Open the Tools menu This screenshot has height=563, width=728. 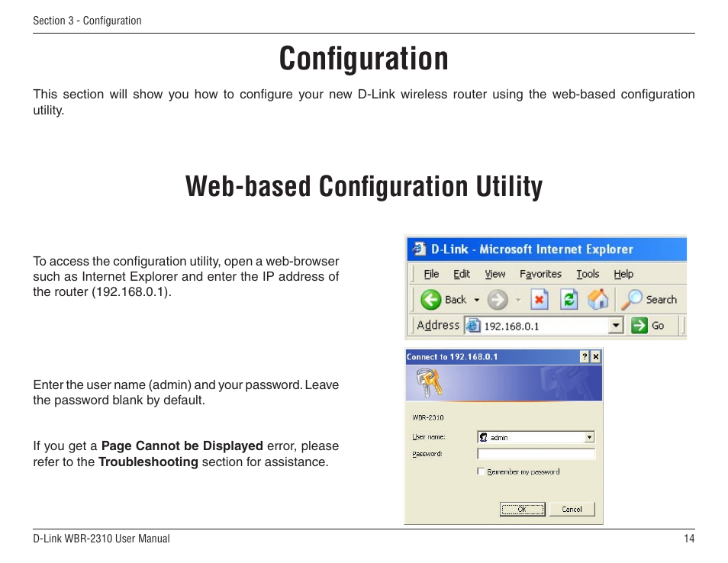(x=588, y=274)
